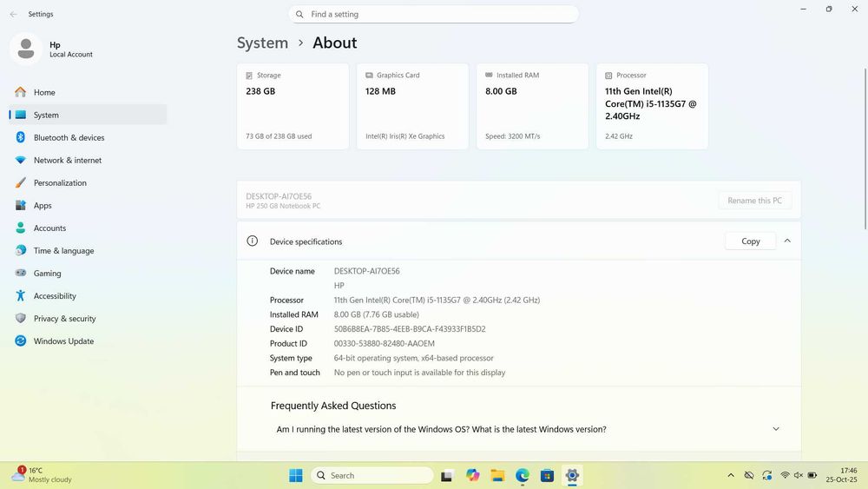
Task: Open the Processor info card
Action: tap(652, 106)
